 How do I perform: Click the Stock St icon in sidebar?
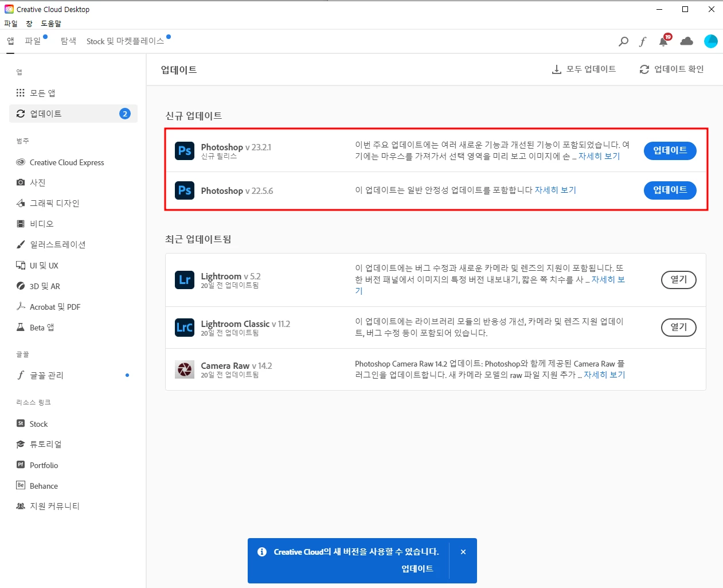(21, 423)
